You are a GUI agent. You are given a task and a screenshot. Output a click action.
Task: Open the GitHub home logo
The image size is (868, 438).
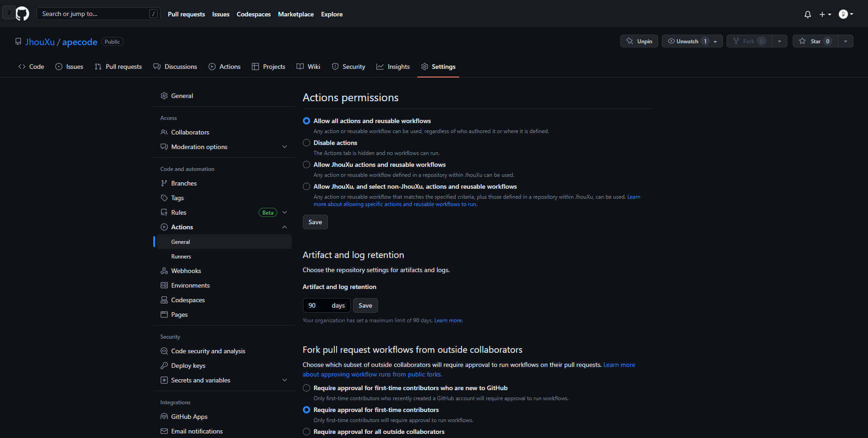[x=22, y=14]
